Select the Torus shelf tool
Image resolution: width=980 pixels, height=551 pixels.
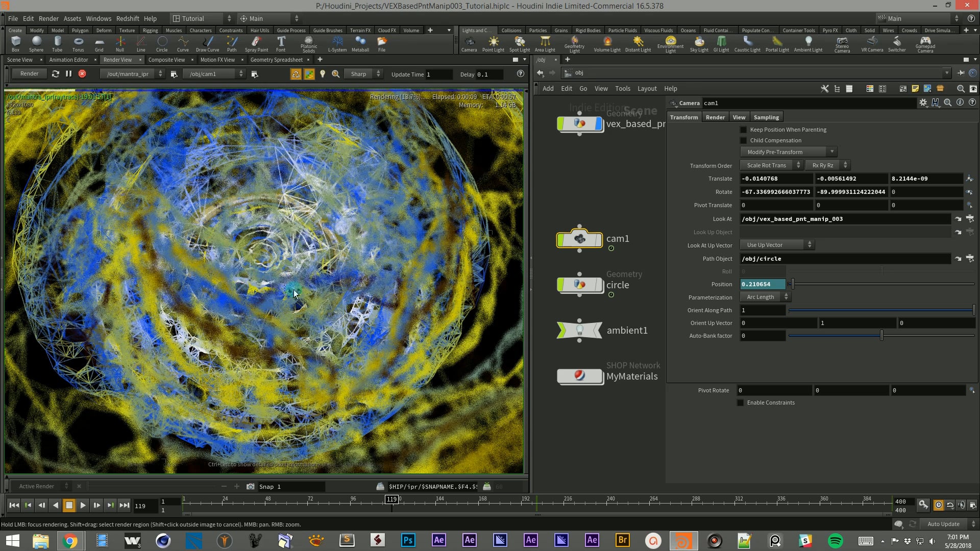tap(78, 43)
